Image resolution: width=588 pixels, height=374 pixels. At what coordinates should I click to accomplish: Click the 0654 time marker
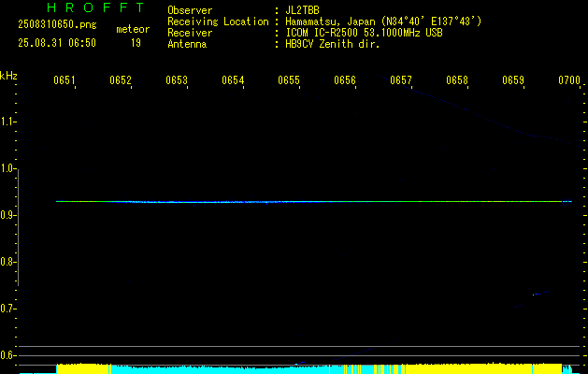pyautogui.click(x=233, y=80)
